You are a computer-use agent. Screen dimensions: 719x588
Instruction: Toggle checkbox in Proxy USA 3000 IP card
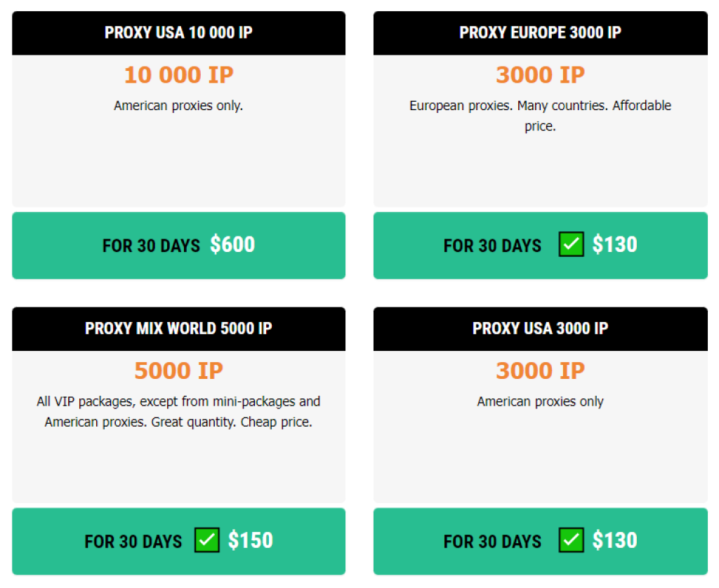pos(571,541)
